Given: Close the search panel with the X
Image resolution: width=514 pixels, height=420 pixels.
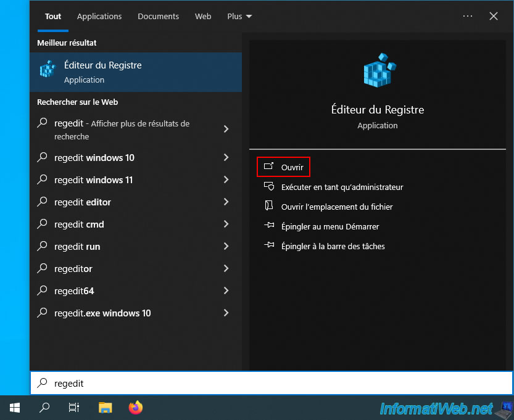Looking at the screenshot, I should click(494, 16).
